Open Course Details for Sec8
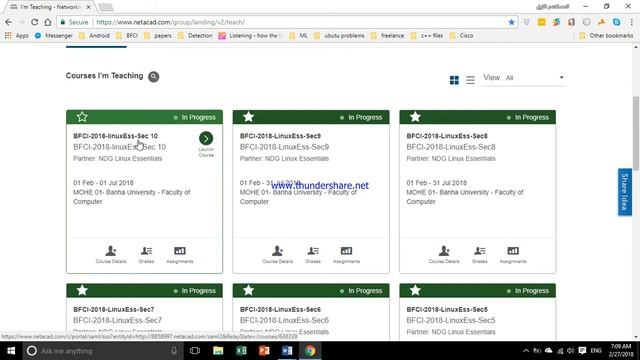The width and height of the screenshot is (640, 360). point(444,254)
